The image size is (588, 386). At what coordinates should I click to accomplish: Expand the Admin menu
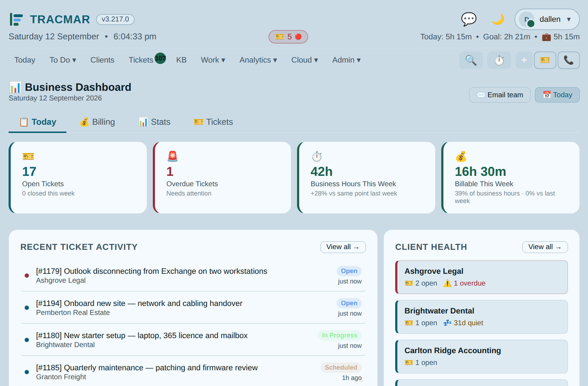coord(347,60)
